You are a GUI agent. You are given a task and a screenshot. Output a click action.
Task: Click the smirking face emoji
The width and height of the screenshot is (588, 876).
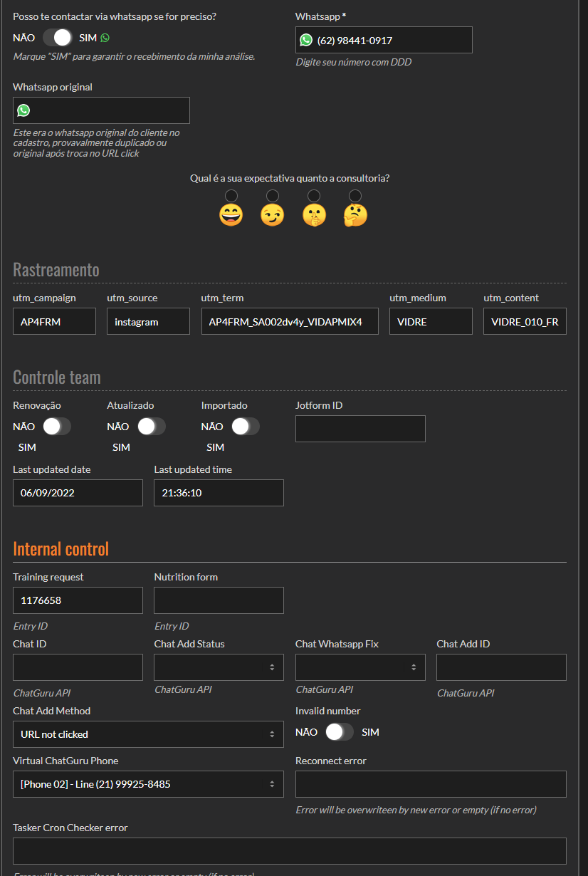(x=272, y=214)
